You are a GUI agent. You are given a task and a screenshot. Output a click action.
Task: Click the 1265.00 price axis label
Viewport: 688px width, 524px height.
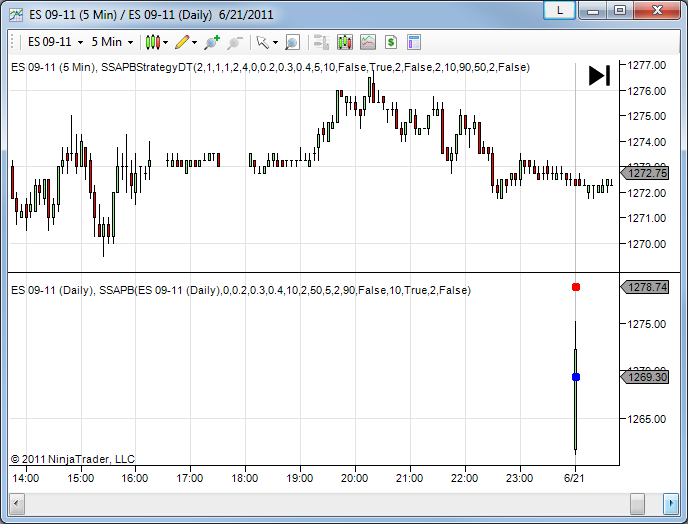click(647, 419)
